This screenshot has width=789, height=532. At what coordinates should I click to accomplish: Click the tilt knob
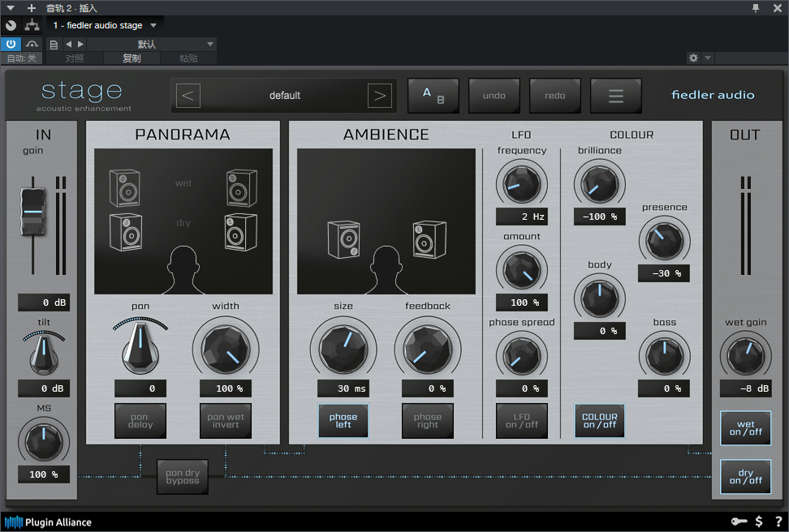(44, 355)
